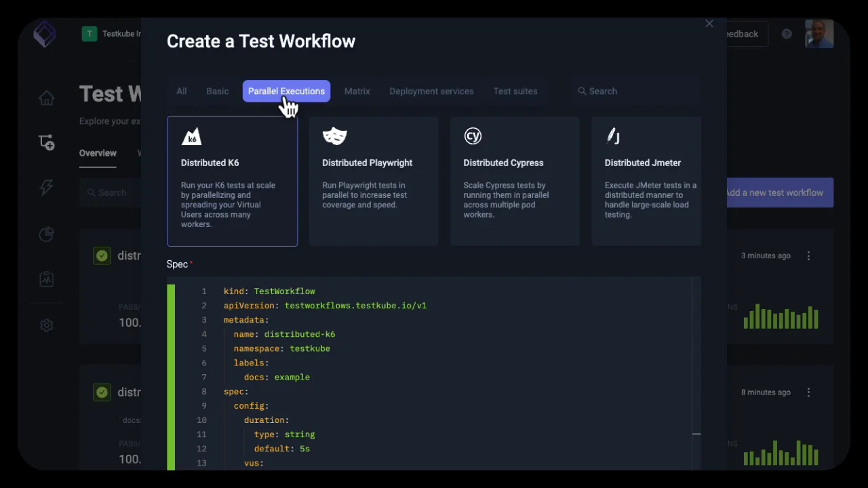Switch to the Matrix tab
Screen dimensions: 868x488
[x=357, y=91]
